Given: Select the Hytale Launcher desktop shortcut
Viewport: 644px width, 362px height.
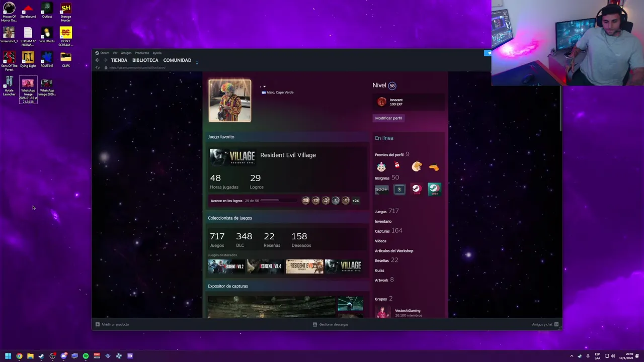Looking at the screenshot, I should (x=9, y=86).
